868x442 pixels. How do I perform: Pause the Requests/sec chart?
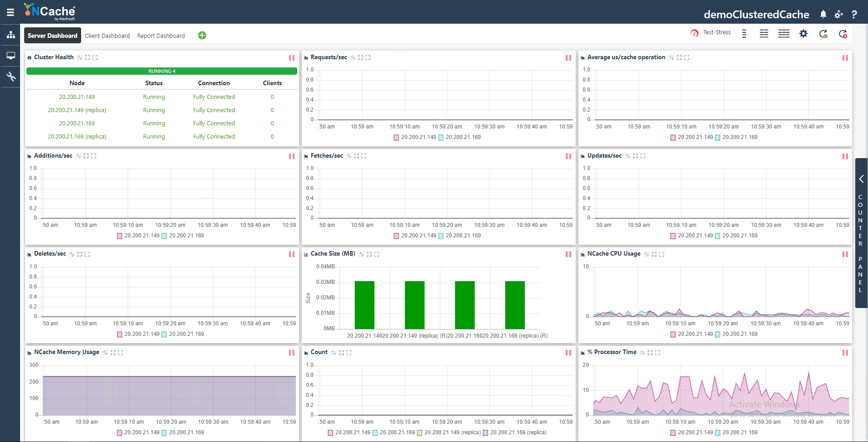pyautogui.click(x=568, y=58)
